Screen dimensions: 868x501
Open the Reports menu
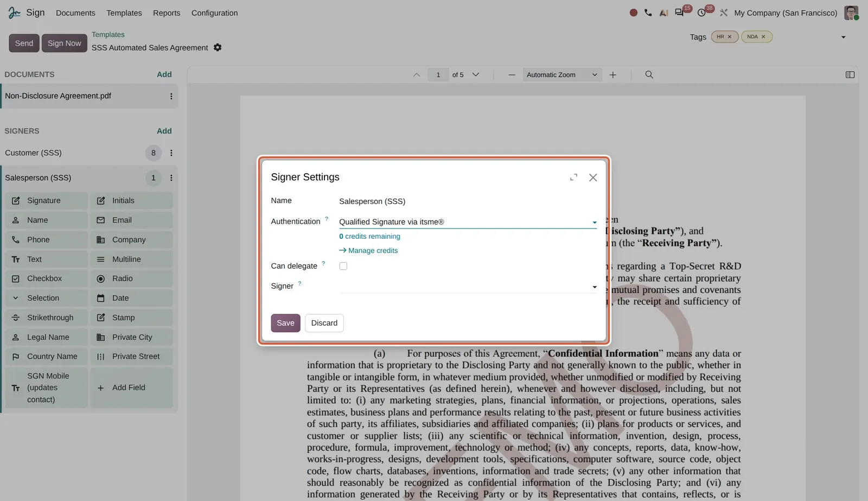pos(167,13)
